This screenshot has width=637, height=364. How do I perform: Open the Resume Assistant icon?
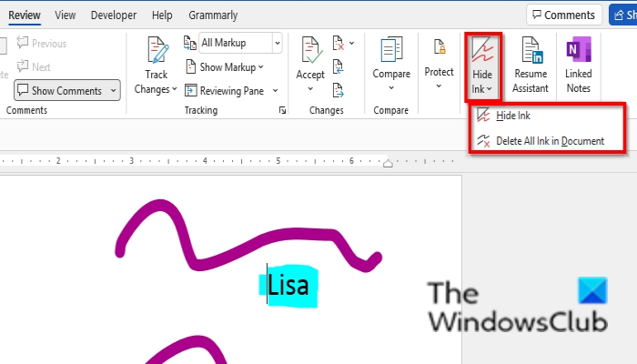point(531,49)
